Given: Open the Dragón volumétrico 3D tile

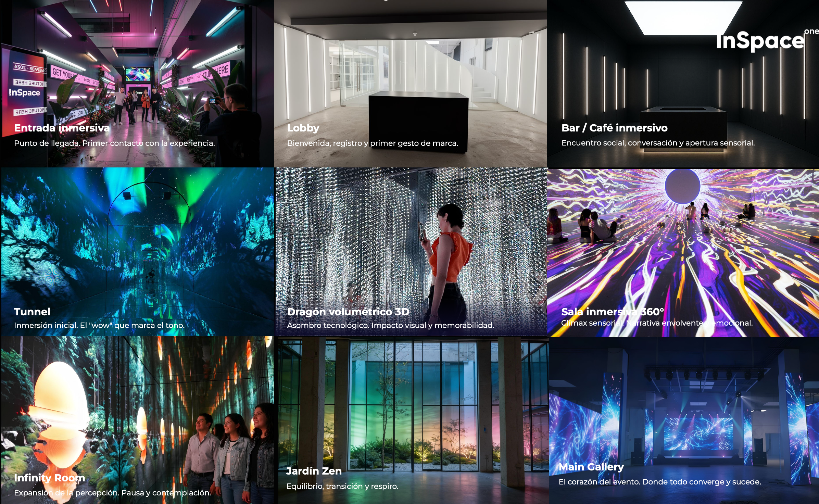Looking at the screenshot, I should [411, 240].
